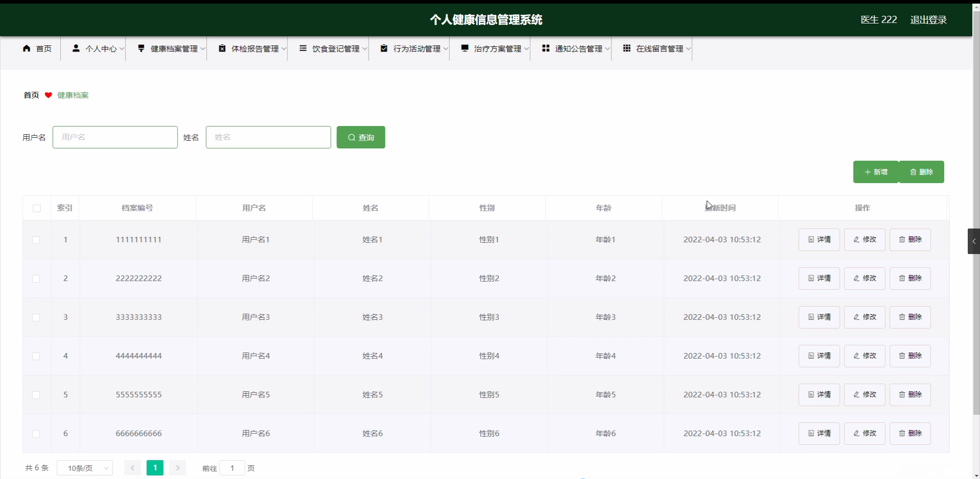Click the red heart icon in the breadcrumb
Viewport: 980px width, 479px height.
pyautogui.click(x=48, y=95)
